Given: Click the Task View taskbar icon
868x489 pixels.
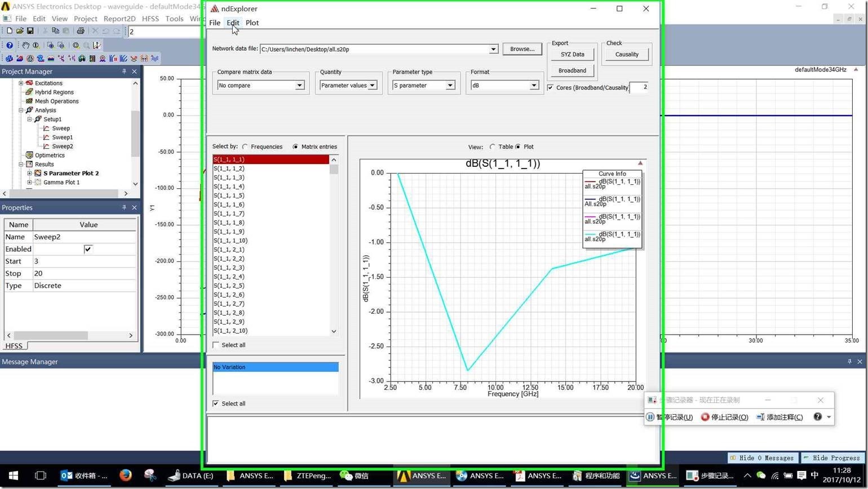Looking at the screenshot, I should [41, 475].
